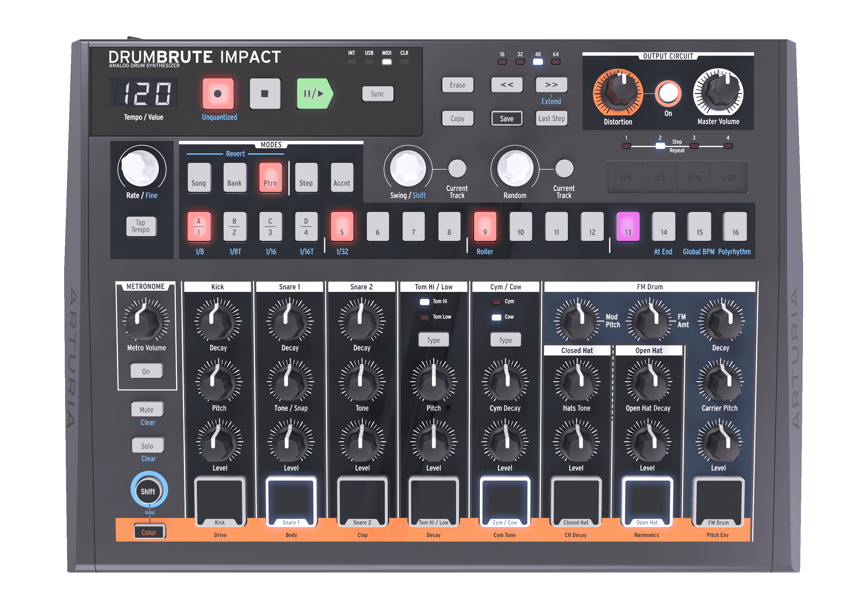Click step button 14 At End
This screenshot has height=616, width=867.
coord(664,226)
